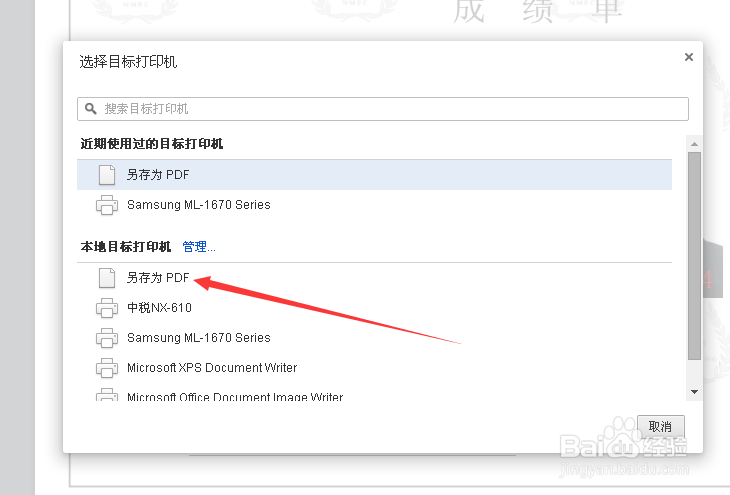Viewport: 730px width, 495px height.
Task: Select the 中税NX-610 printer
Action: pyautogui.click(x=374, y=308)
